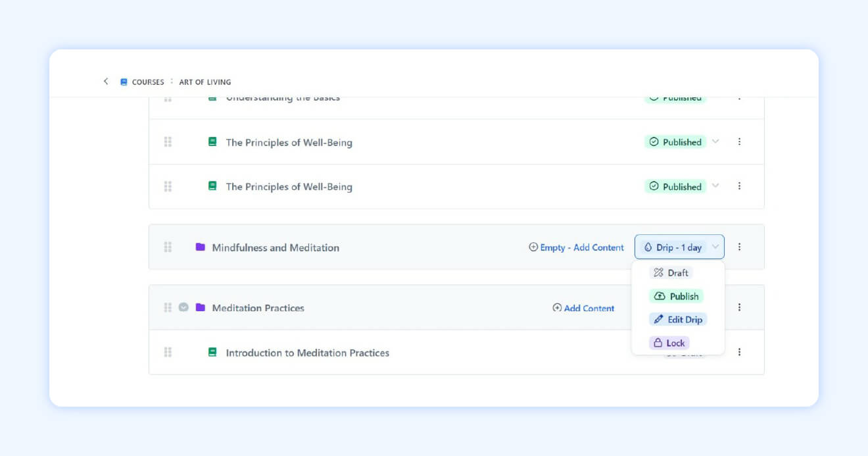Click Empty - Add Content link
The width and height of the screenshot is (868, 456).
pos(576,247)
